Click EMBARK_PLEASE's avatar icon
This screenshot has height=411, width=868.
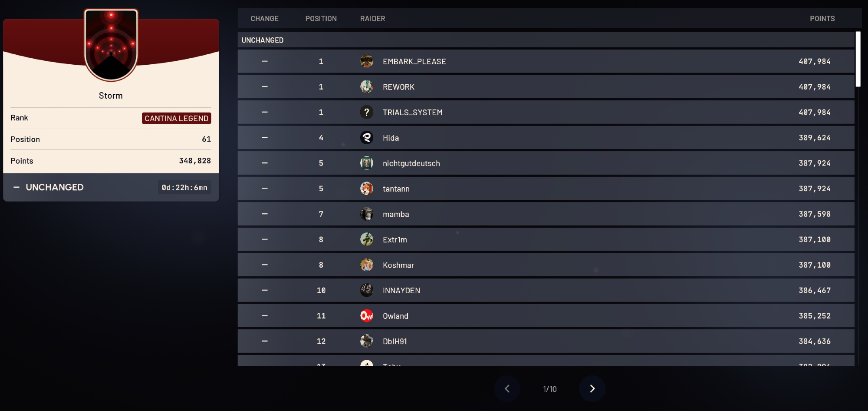(x=367, y=61)
